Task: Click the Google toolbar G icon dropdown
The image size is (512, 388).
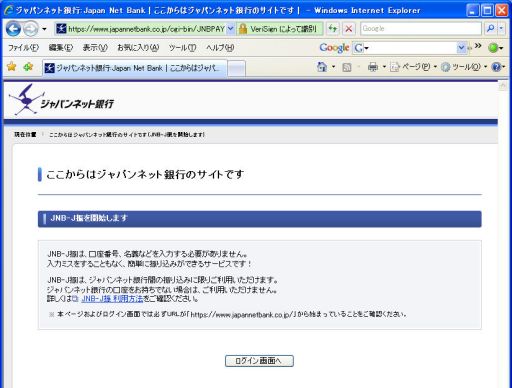Action: pyautogui.click(x=361, y=48)
